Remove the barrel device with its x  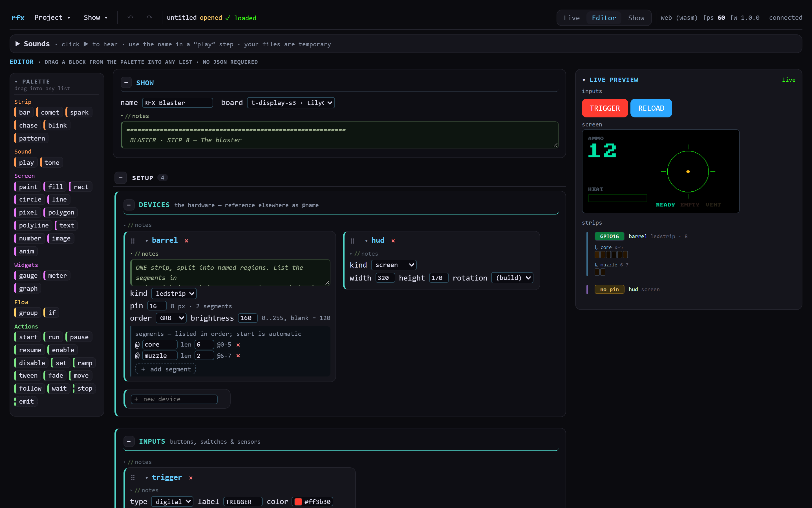pos(187,240)
